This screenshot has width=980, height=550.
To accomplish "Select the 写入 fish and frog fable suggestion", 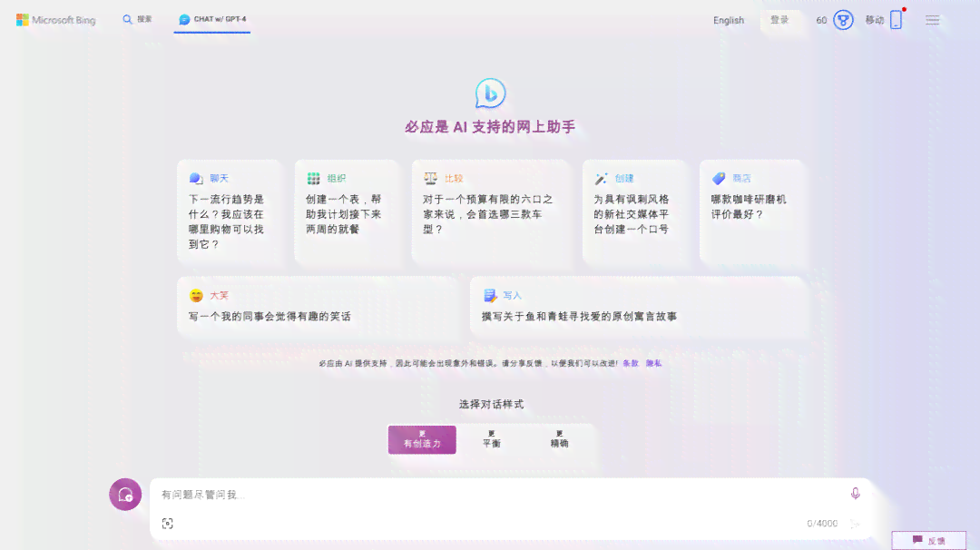I will coord(638,306).
